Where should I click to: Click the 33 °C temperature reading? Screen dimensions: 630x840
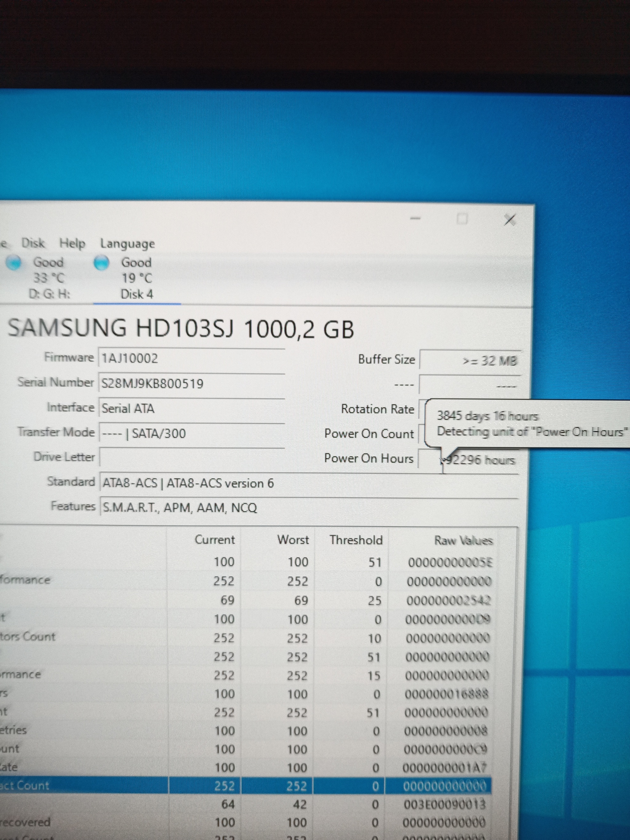49,278
